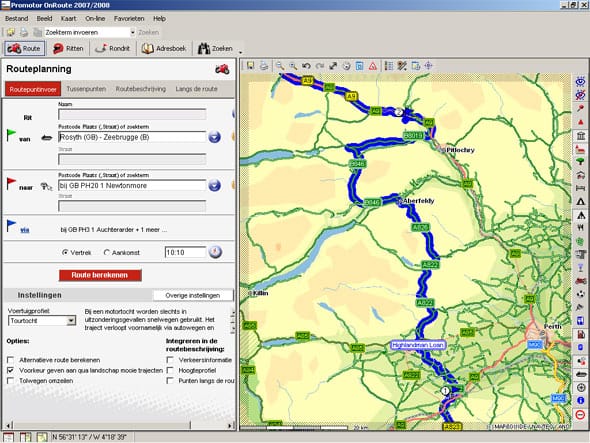
Task: Select the red motorcycle icon in the map sidebar
Action: [580, 281]
